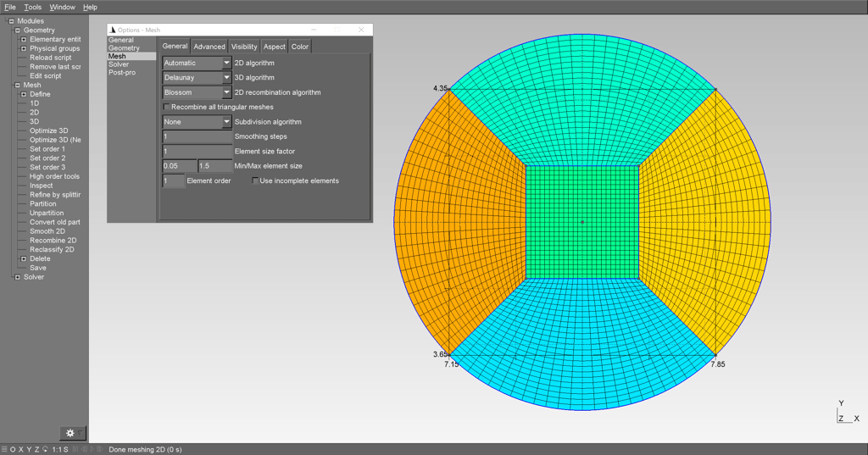Expand the Solver tree node
This screenshot has width=868, height=455.
17,277
